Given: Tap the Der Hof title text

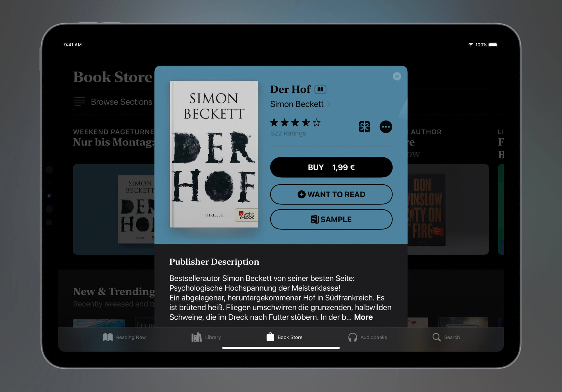Looking at the screenshot, I should click(290, 89).
